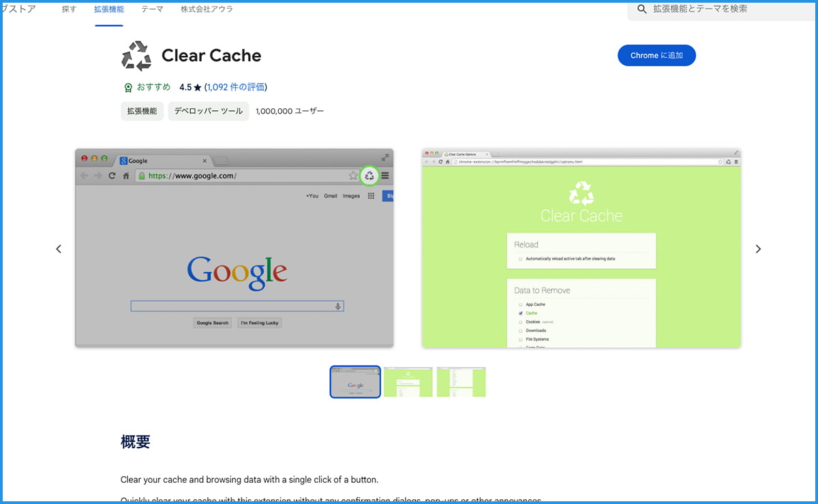818x504 pixels.
Task: Click the green-circled recycle icon in screenshot
Action: pos(369,176)
